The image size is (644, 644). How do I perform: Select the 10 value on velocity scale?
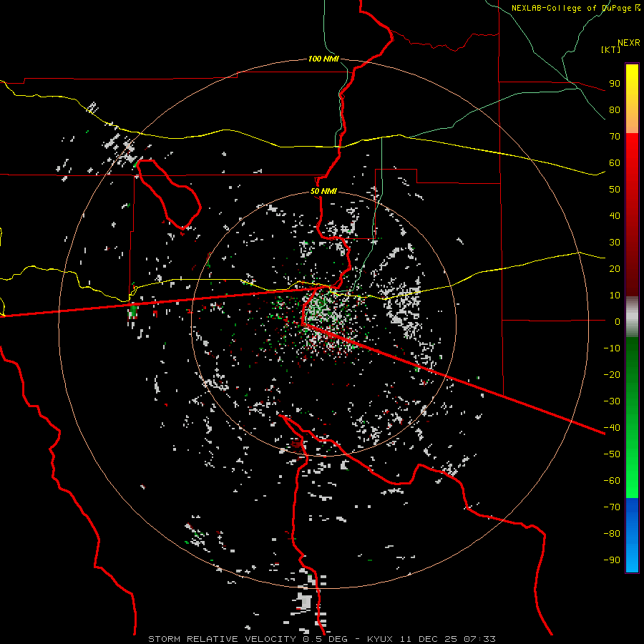[x=615, y=296]
